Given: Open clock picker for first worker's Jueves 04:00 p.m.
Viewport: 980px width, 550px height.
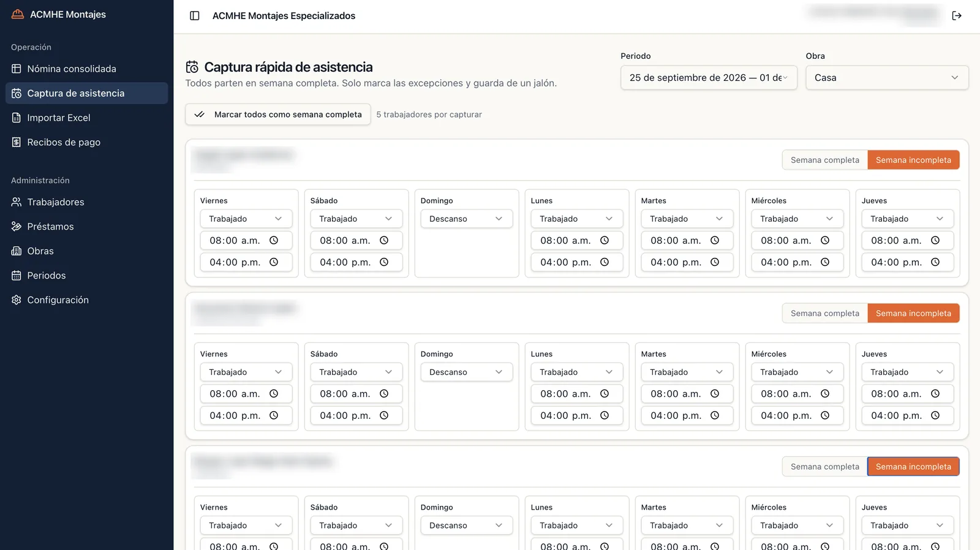Looking at the screenshot, I should 935,262.
